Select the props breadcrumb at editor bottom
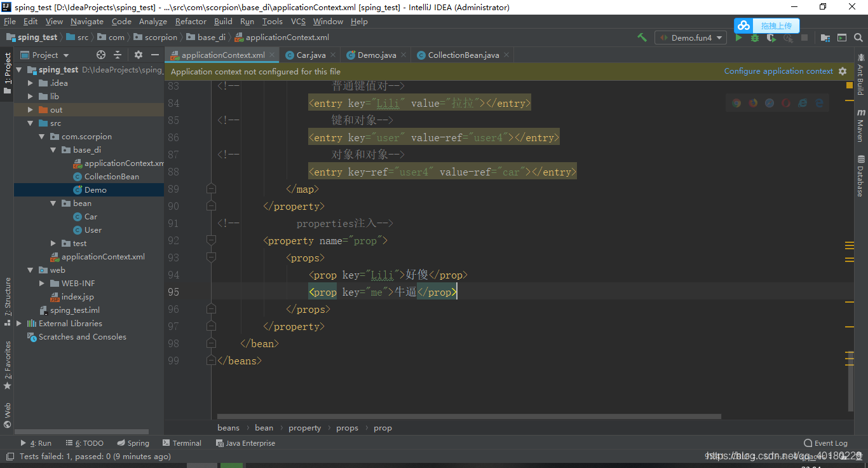 347,428
